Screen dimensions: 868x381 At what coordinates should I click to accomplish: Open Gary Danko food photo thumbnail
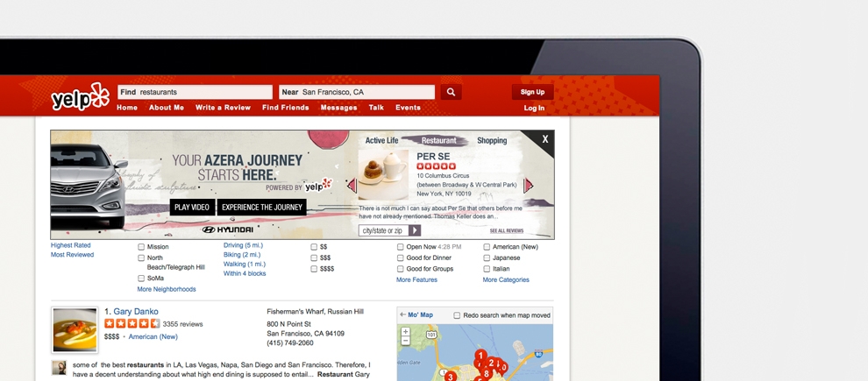click(75, 330)
